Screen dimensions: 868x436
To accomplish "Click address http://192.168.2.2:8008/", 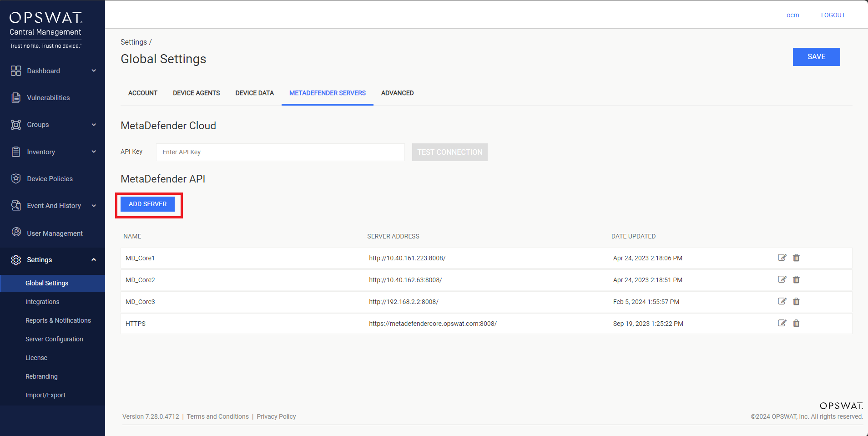I will (x=404, y=302).
